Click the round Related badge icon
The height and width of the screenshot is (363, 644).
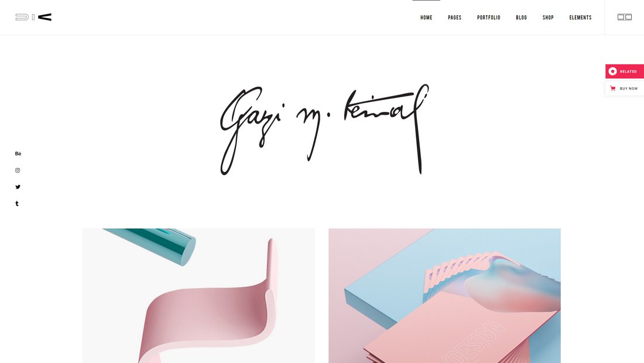[613, 71]
